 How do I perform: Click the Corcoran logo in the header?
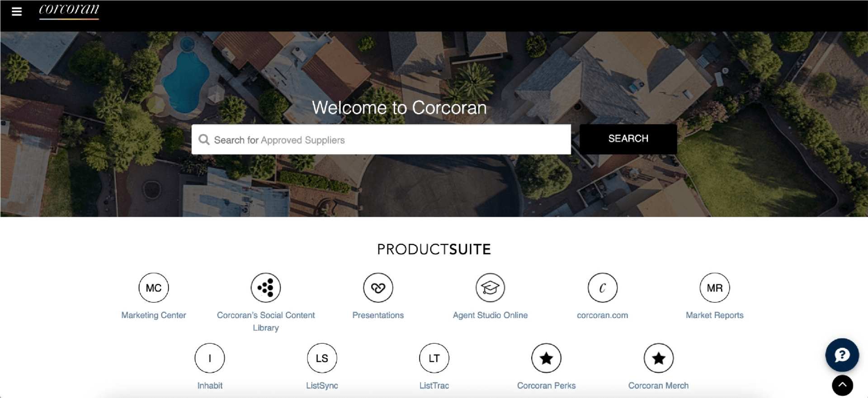tap(69, 10)
